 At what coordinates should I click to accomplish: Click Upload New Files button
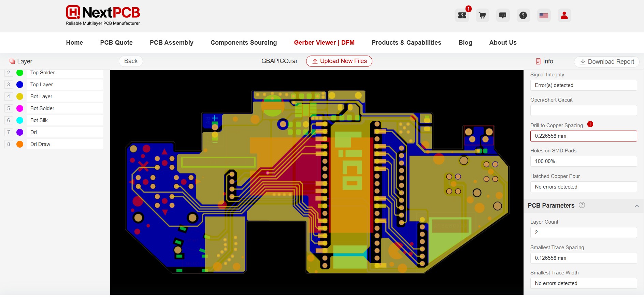[339, 61]
